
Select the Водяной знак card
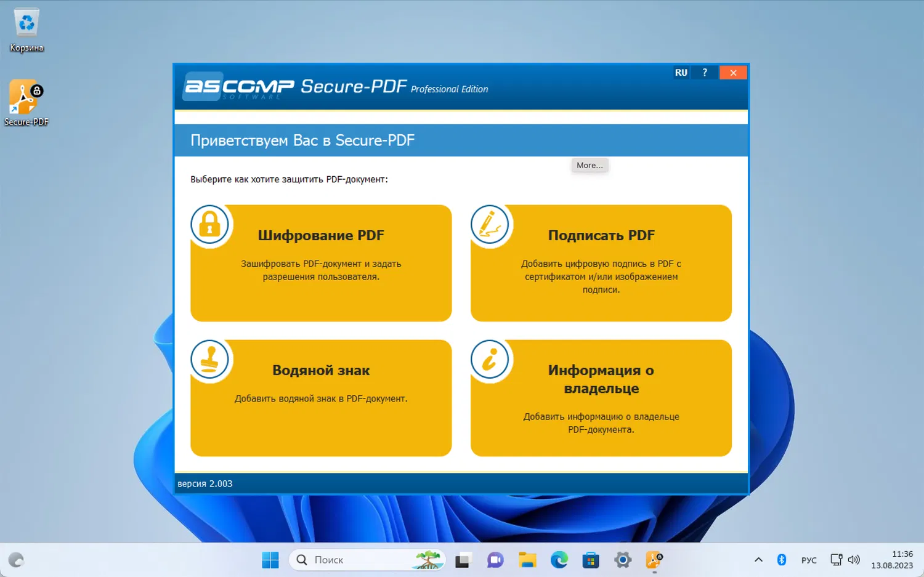click(x=321, y=398)
